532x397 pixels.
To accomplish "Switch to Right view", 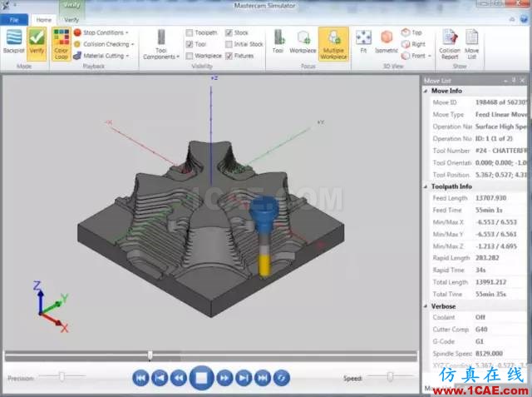I will (413, 44).
